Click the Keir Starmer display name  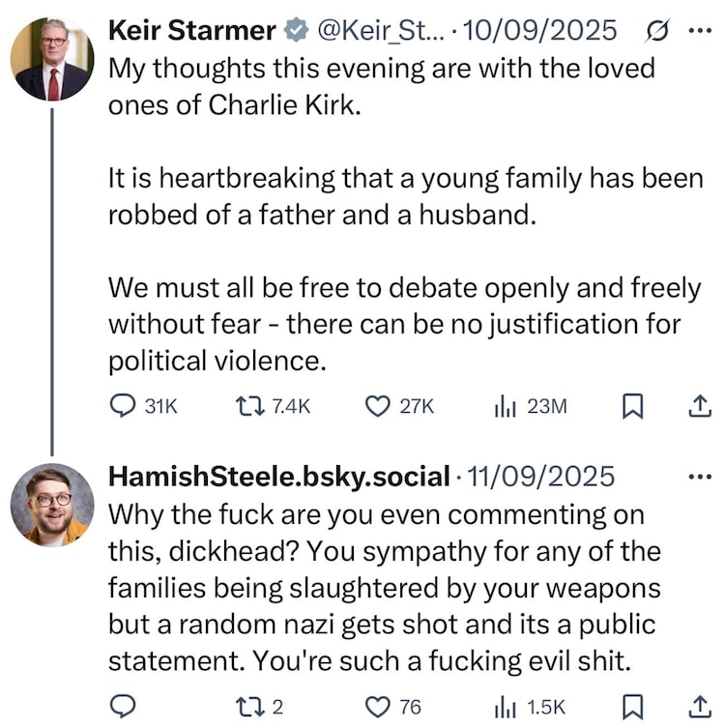click(x=192, y=31)
